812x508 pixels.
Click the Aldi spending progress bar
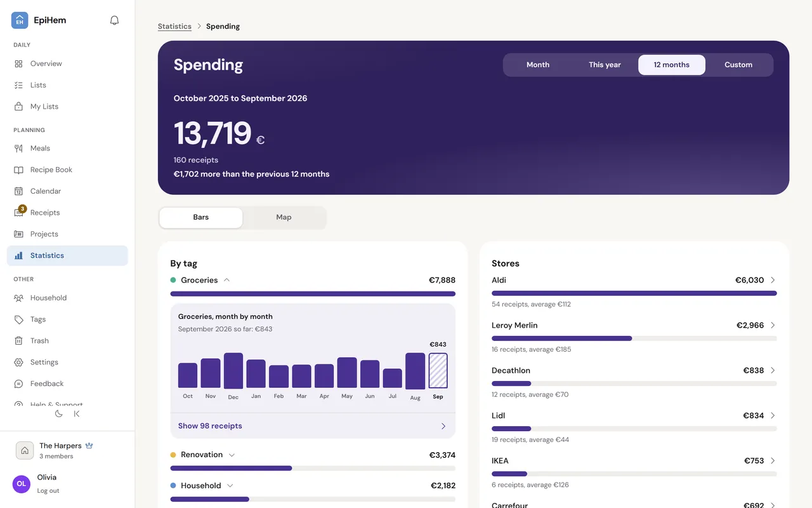click(634, 293)
